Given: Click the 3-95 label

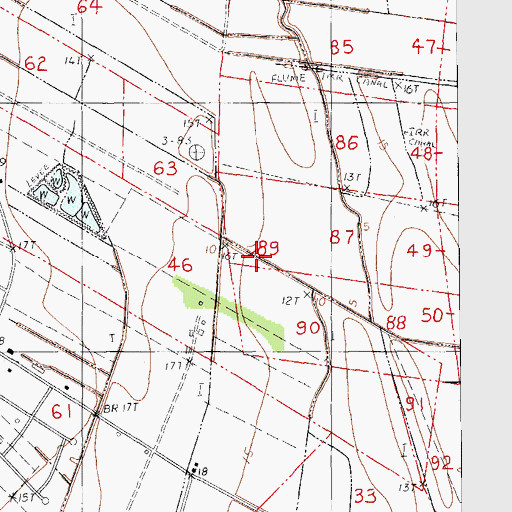Looking at the screenshot, I should [x=177, y=141].
